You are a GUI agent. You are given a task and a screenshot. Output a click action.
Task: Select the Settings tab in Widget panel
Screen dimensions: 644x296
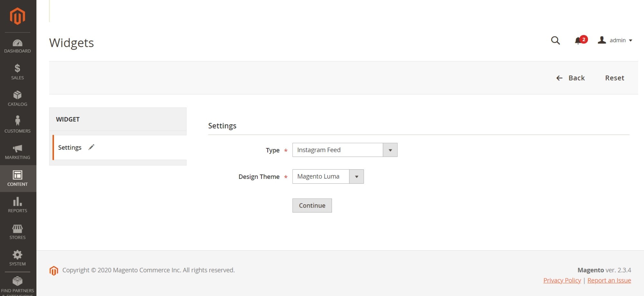pyautogui.click(x=119, y=147)
